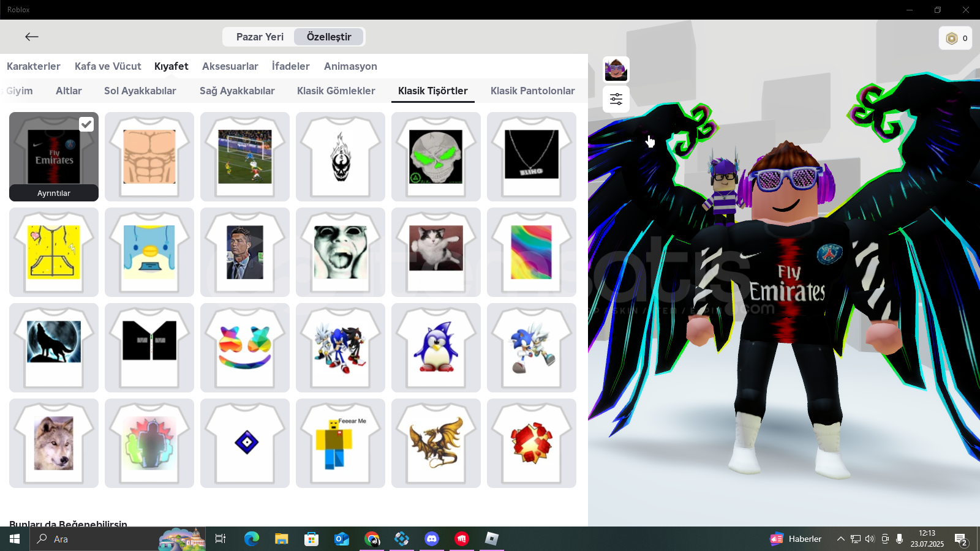Equip the three hedgehogs t-shirt

(x=341, y=348)
